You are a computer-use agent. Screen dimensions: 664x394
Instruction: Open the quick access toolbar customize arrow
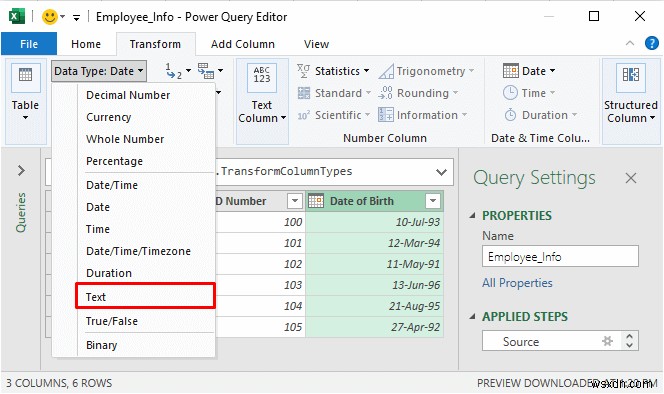pyautogui.click(x=76, y=17)
